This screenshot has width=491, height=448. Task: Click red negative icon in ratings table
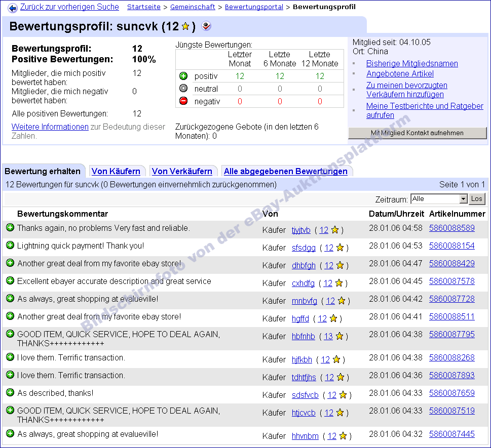(183, 101)
